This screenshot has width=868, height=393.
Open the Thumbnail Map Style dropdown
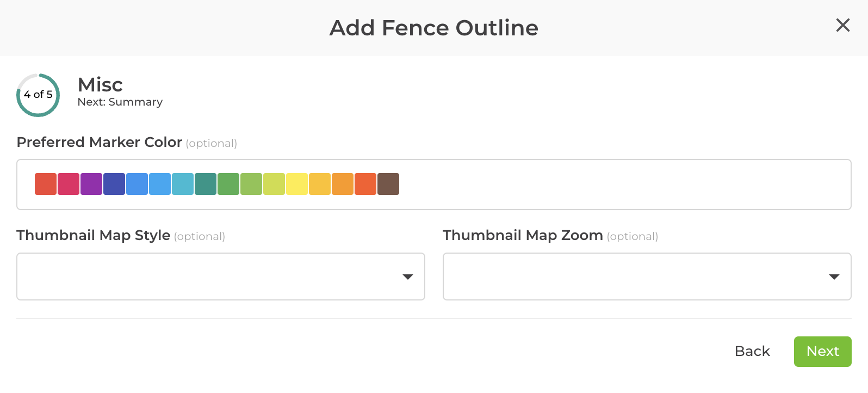pyautogui.click(x=220, y=277)
